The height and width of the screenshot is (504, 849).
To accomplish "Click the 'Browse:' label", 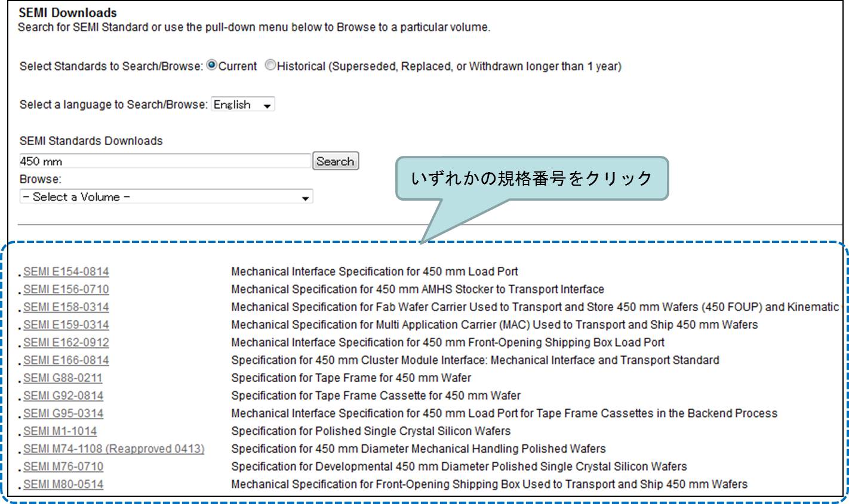I will tap(41, 179).
